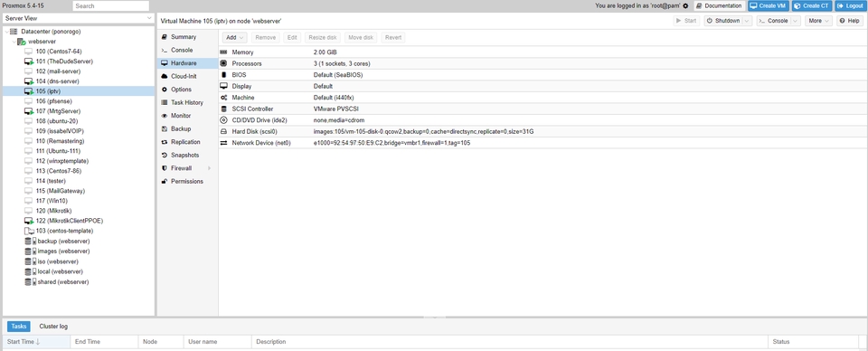Click the template icon of 103 (centos-template)
This screenshot has height=351, width=868.
point(29,231)
